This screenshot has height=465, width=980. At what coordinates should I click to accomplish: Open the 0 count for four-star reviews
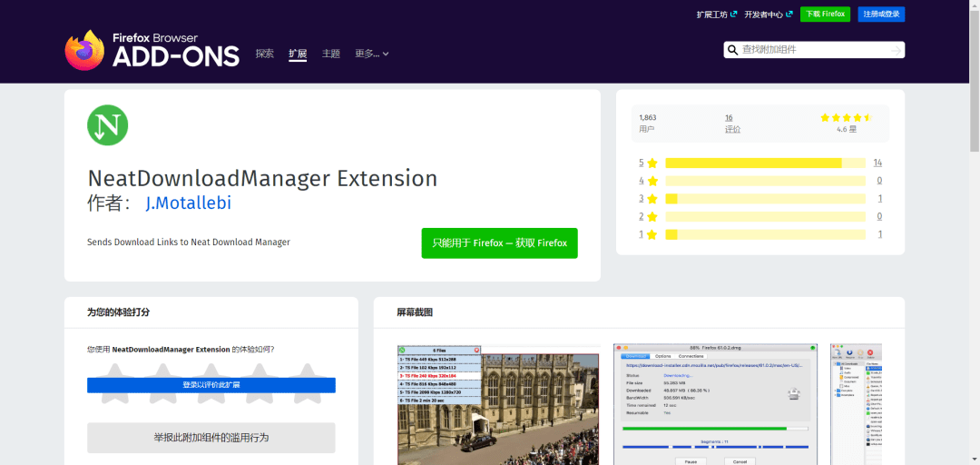879,181
